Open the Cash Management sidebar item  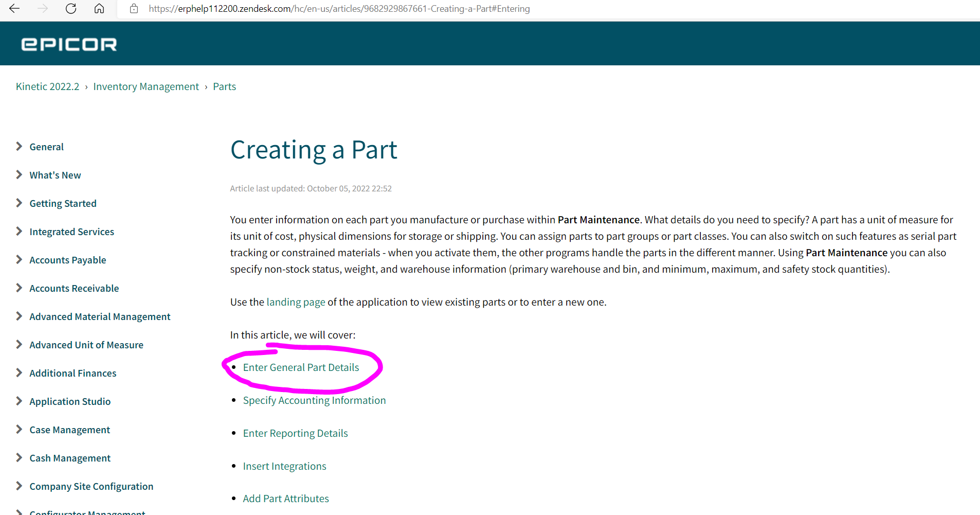coord(70,458)
